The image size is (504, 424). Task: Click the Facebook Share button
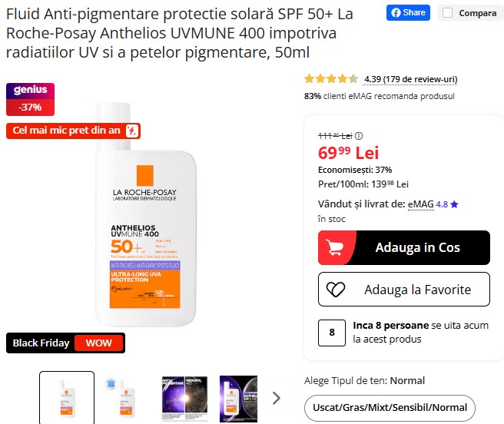pyautogui.click(x=408, y=12)
